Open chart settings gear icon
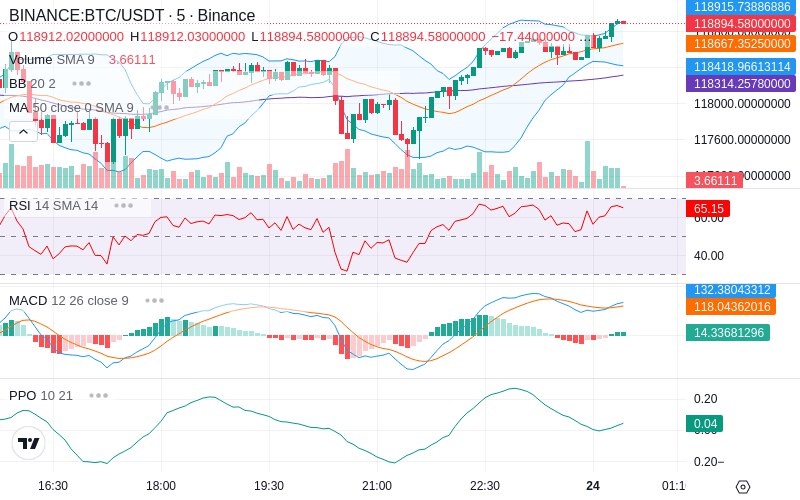Viewport: 800px width, 500px height. 742,487
